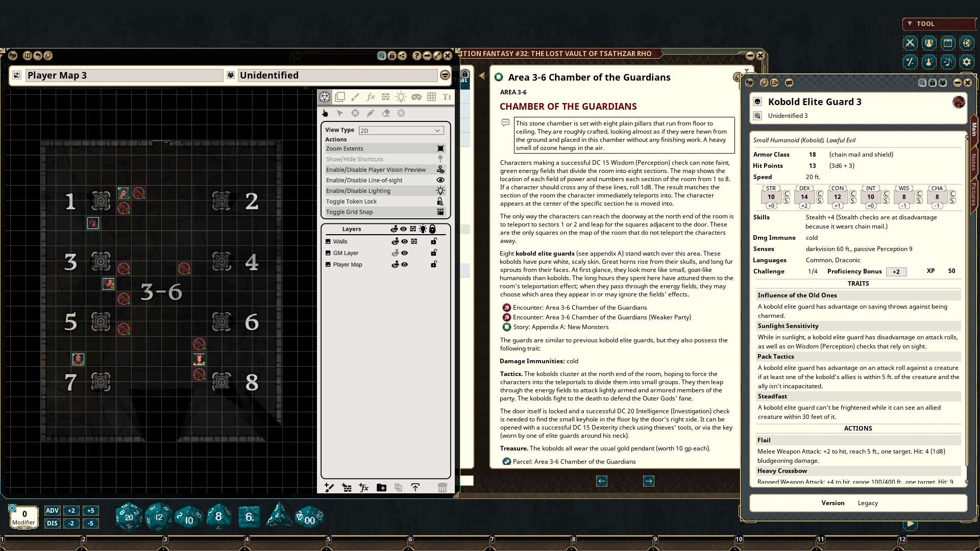The image size is (980, 551).
Task: Toggle the unlock icon in Player Map window header
Action: click(x=392, y=56)
